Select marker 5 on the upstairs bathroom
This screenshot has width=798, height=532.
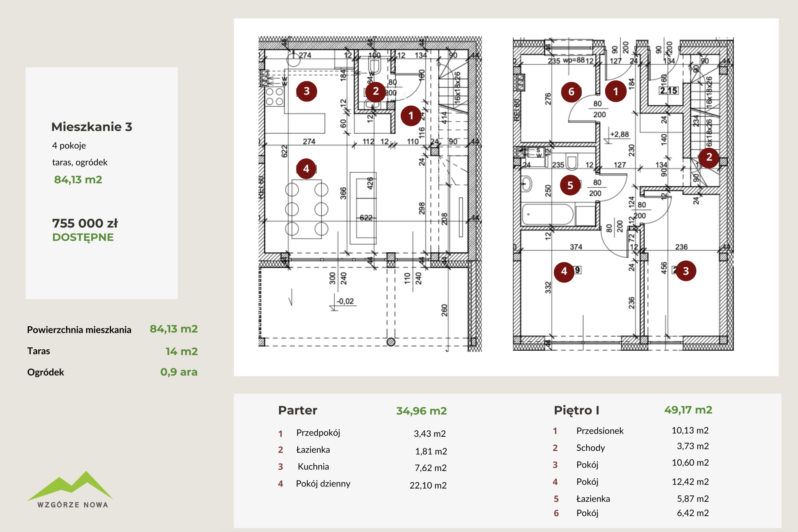(x=570, y=185)
